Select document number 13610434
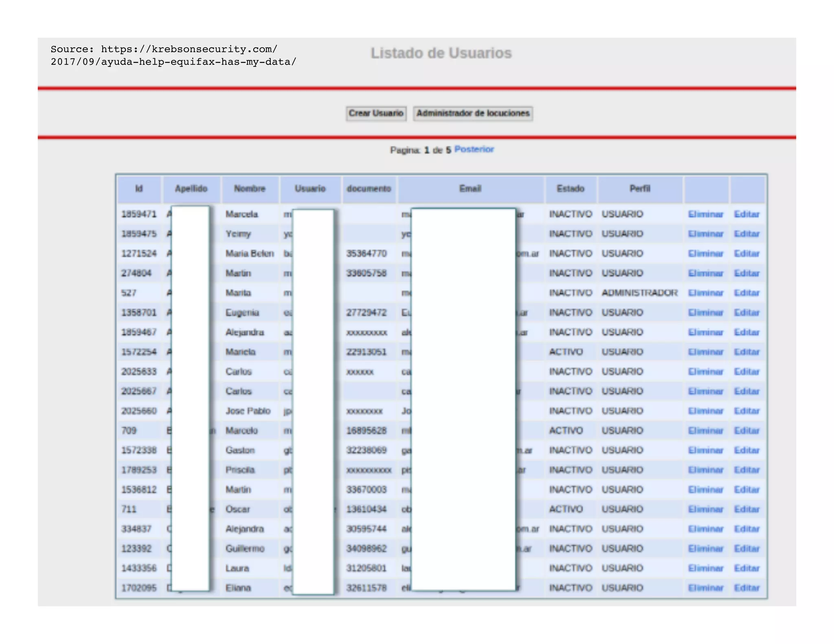This screenshot has width=834, height=644. 366,509
